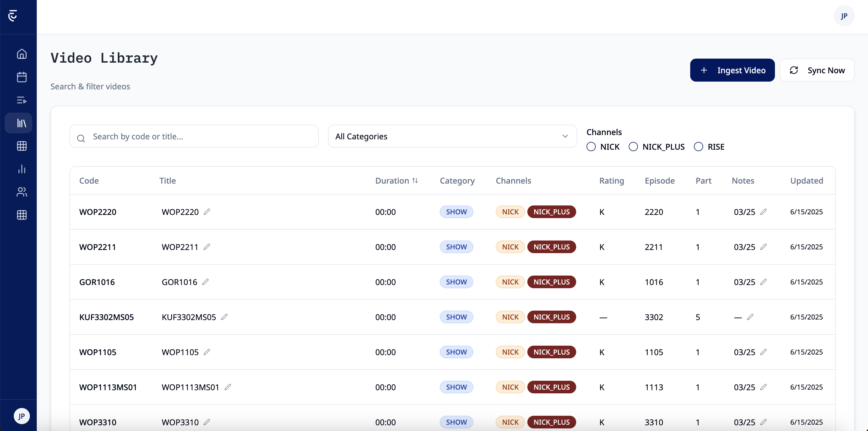Viewport: 868px width, 431px height.
Task: Select the playlist queue icon in the sidebar
Action: pyautogui.click(x=22, y=100)
